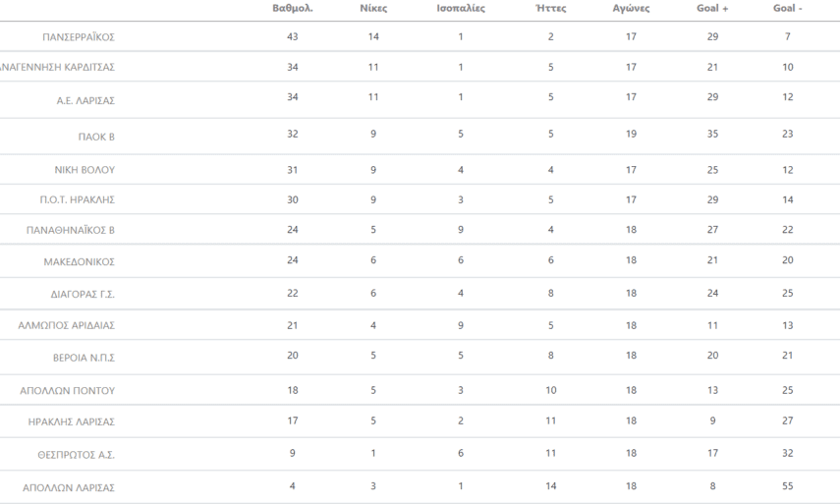Click the Ισοπαλίες column header

[460, 9]
